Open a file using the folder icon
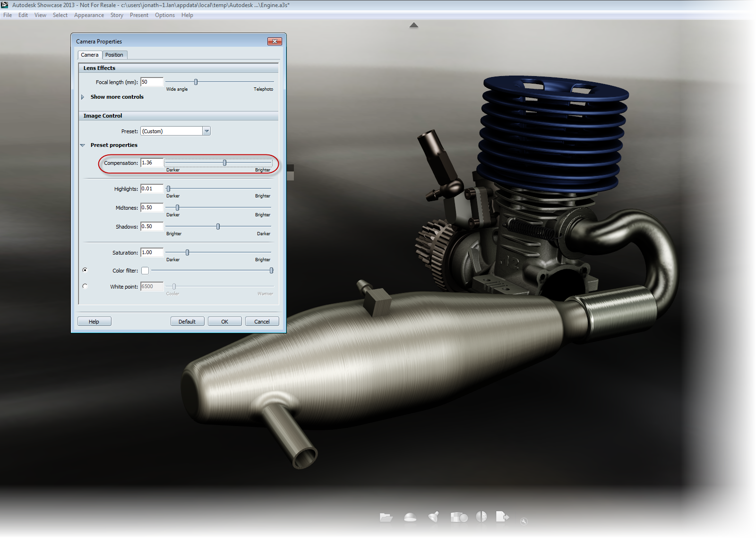Image resolution: width=756 pixels, height=538 pixels. [x=385, y=517]
